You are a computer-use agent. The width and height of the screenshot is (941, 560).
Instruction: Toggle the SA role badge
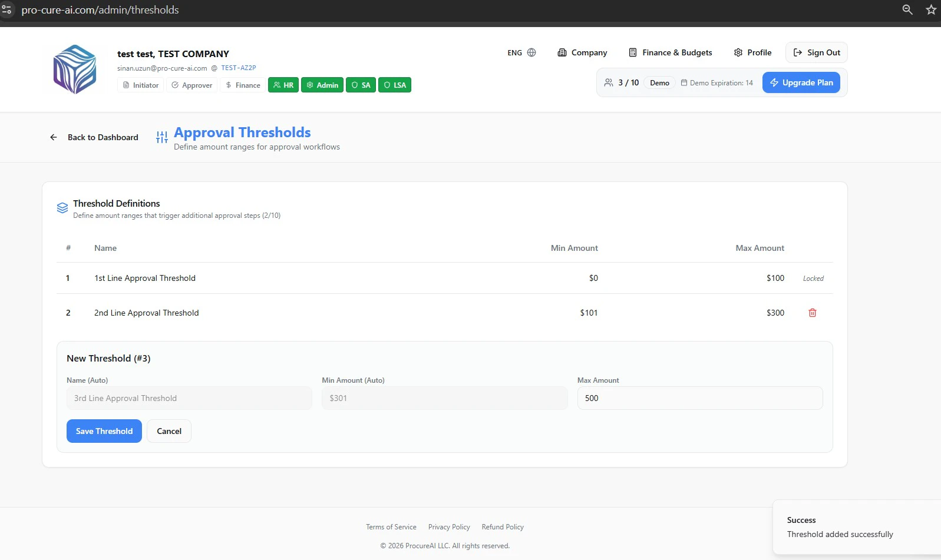361,85
